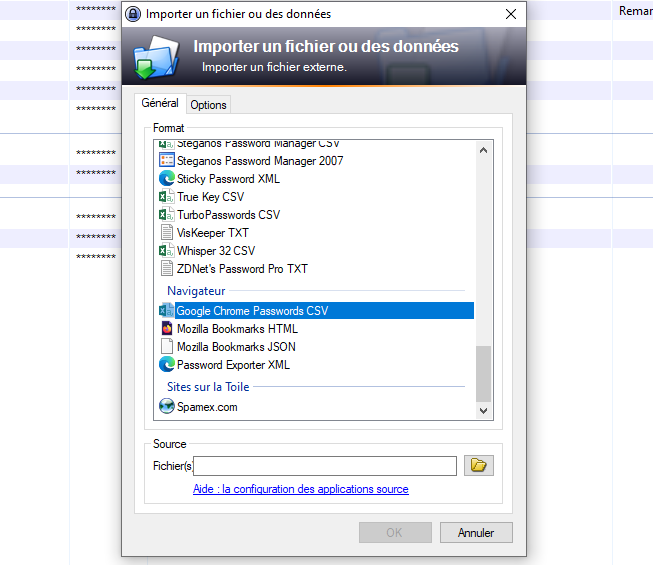653x565 pixels.
Task: Click the TurboPasswords CSV spreadsheet icon
Action: coord(167,214)
